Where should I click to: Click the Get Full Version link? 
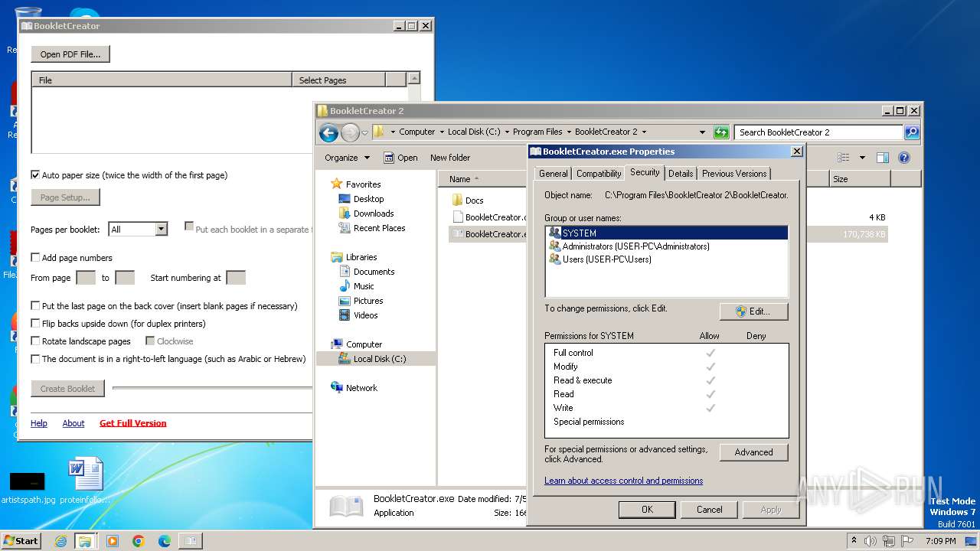(x=132, y=423)
